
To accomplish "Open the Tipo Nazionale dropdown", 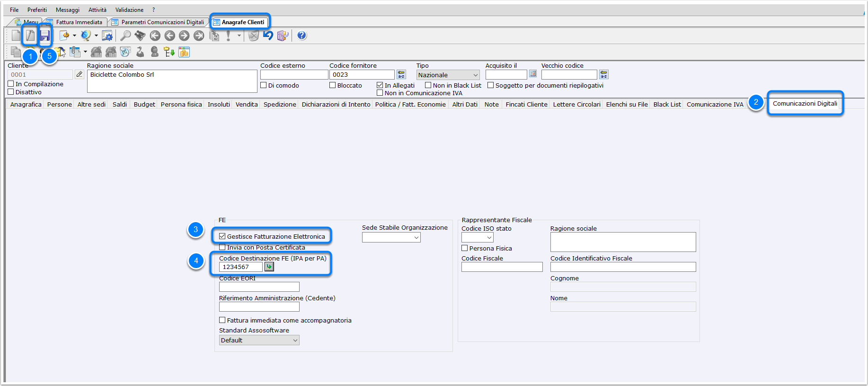I will coord(448,75).
